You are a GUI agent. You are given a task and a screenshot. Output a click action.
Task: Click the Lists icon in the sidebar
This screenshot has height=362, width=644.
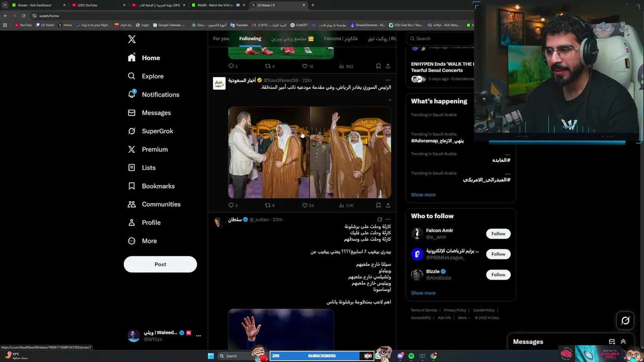(x=132, y=167)
